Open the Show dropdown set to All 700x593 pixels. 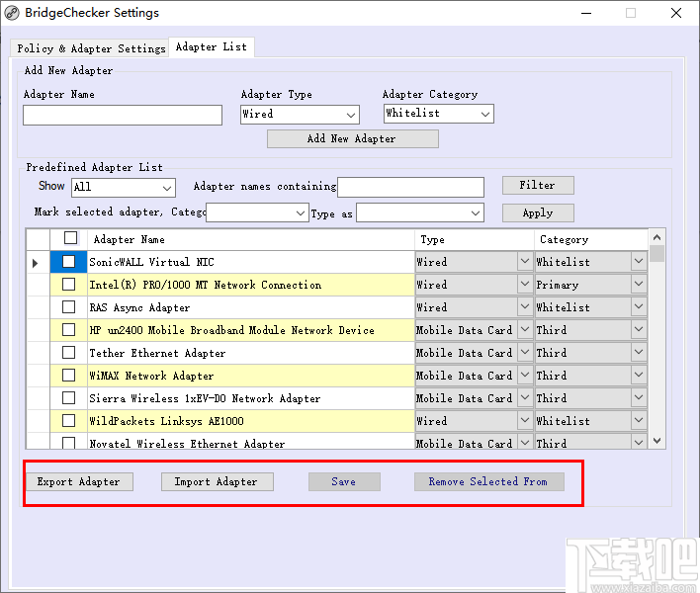point(124,187)
